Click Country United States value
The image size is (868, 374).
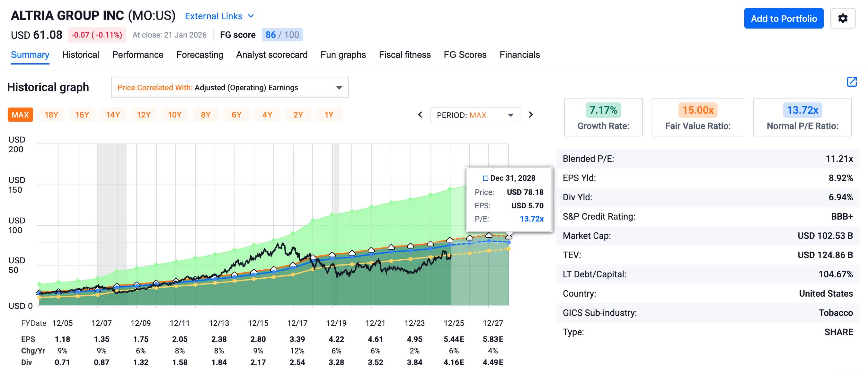[826, 293]
